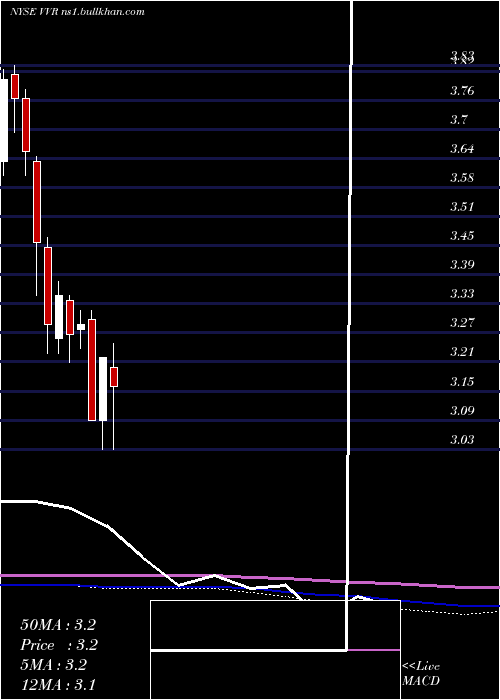This screenshot has height=700, width=500.
Task: Click the 3.09 price axis label
Action: (x=462, y=411)
